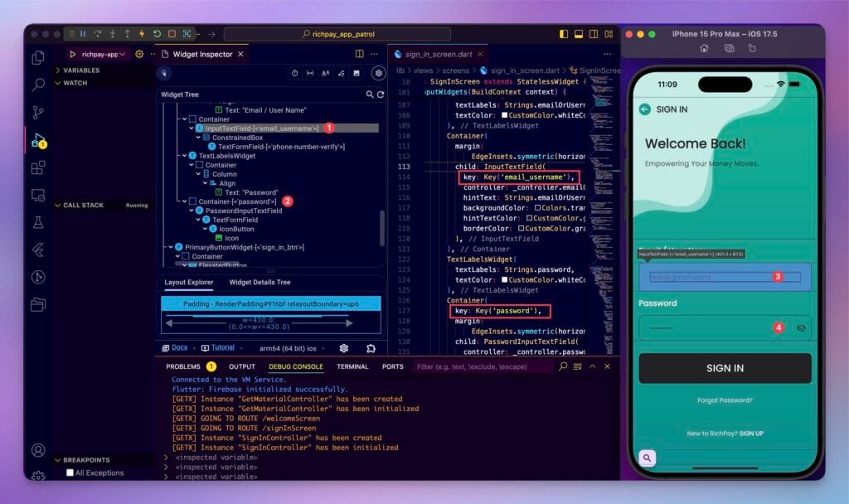Collapse the PasswordInputTextField tree node
Viewport: 849px width, 504px height.
click(x=192, y=211)
